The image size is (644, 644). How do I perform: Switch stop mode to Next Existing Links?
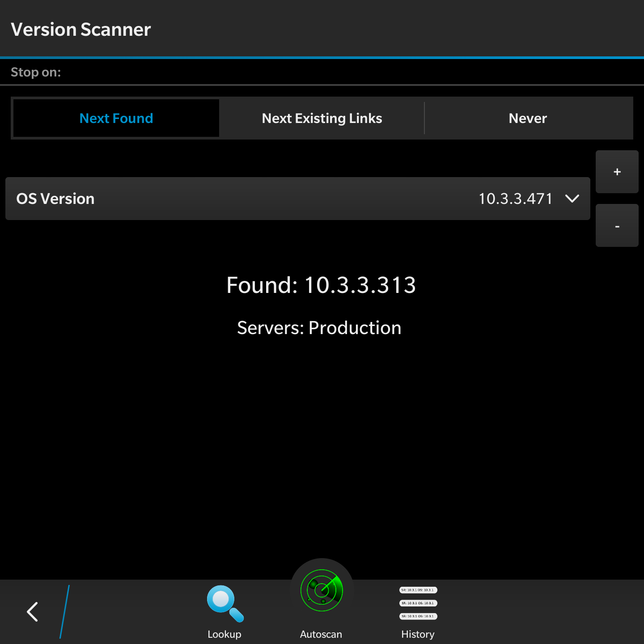(322, 118)
